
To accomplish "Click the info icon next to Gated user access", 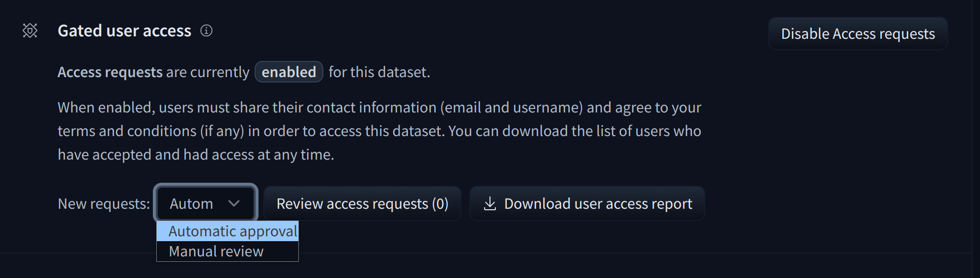I will (206, 30).
